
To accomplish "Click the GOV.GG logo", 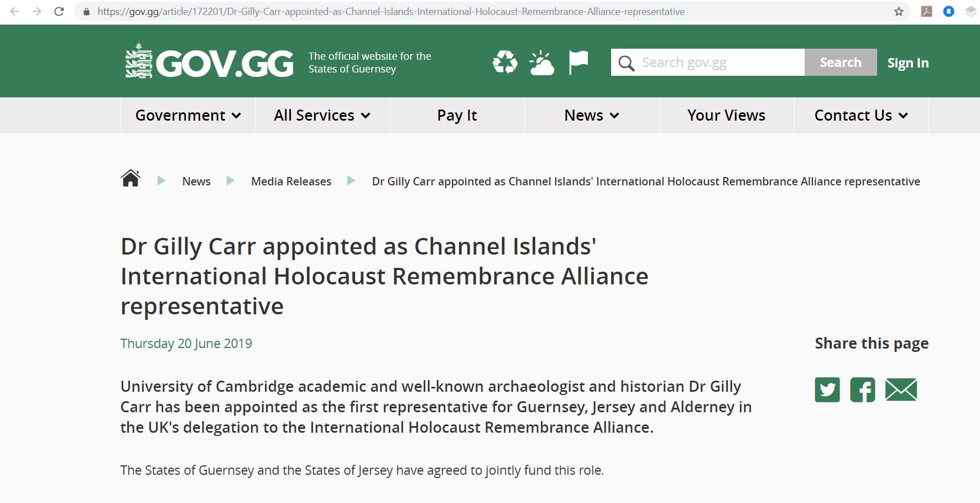I will [x=209, y=63].
